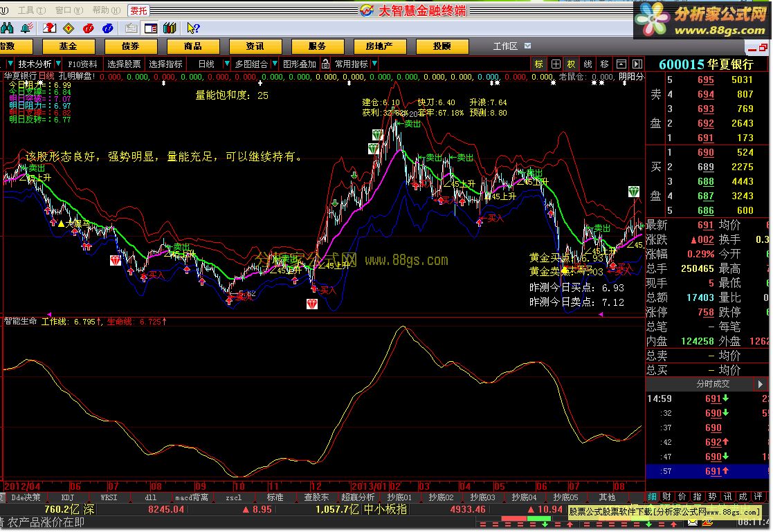
Task: Click the gray notepad toolbar icon
Action: click(131, 28)
